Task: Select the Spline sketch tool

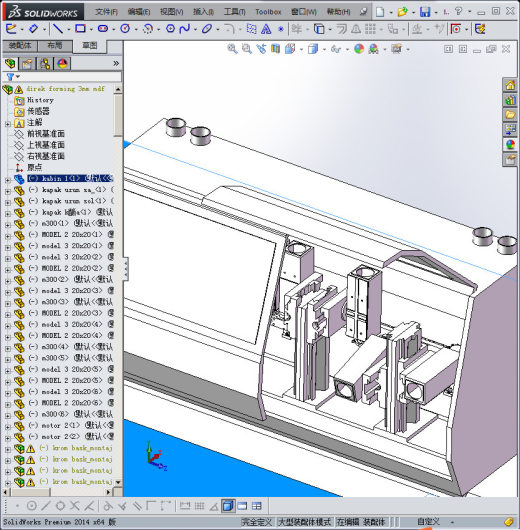Action: (x=184, y=29)
